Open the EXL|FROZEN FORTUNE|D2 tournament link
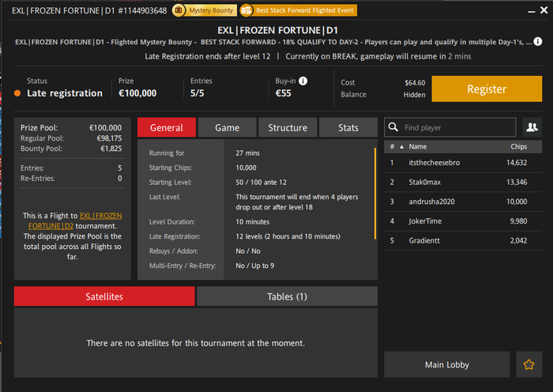The width and height of the screenshot is (553, 392). pyautogui.click(x=75, y=220)
